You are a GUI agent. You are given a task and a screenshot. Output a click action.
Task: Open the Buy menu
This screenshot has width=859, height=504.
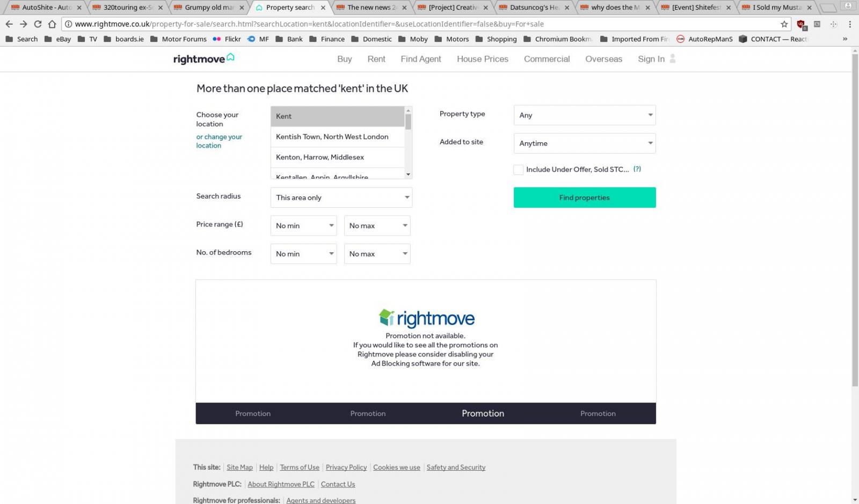[345, 59]
